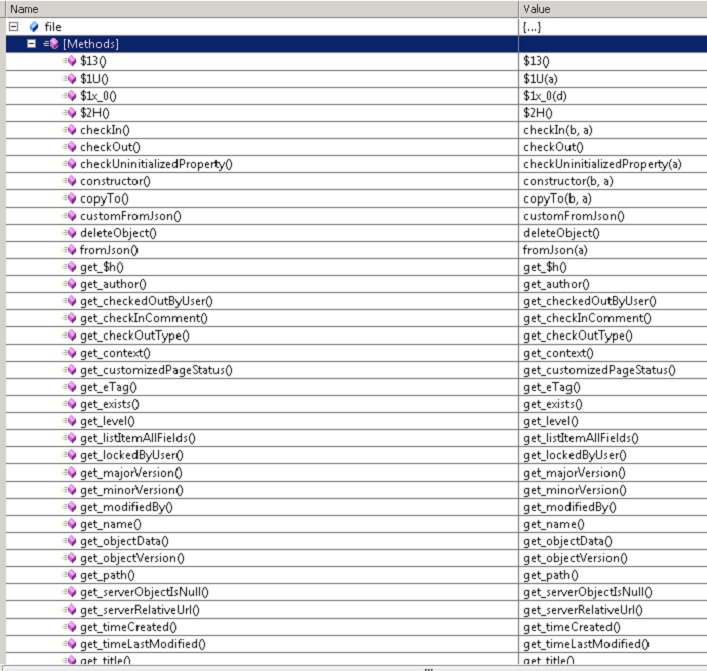Select get_majorVersion() in Name column
This screenshot has width=707, height=671.
click(131, 473)
